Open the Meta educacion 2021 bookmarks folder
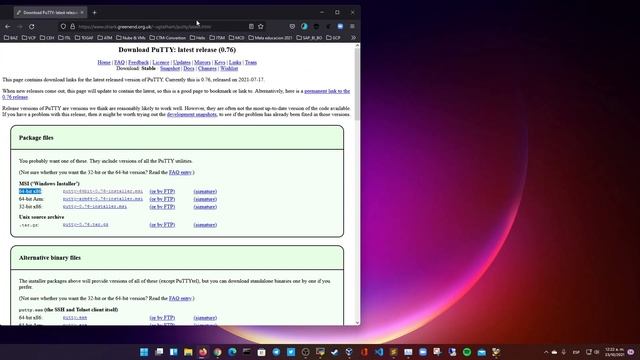The height and width of the screenshot is (360, 640). (x=270, y=38)
